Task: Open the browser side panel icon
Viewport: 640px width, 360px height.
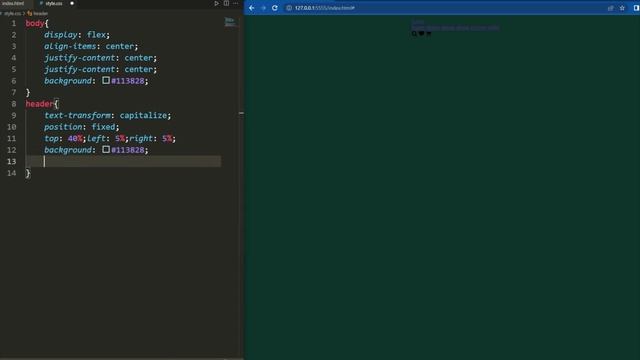Action: pos(636,8)
